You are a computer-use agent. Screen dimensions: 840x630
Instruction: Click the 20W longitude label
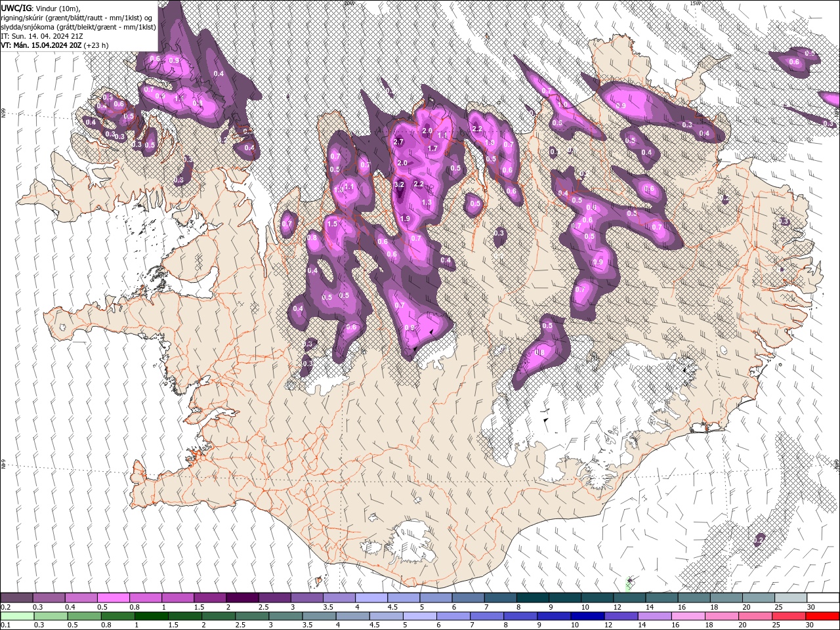[x=348, y=3]
